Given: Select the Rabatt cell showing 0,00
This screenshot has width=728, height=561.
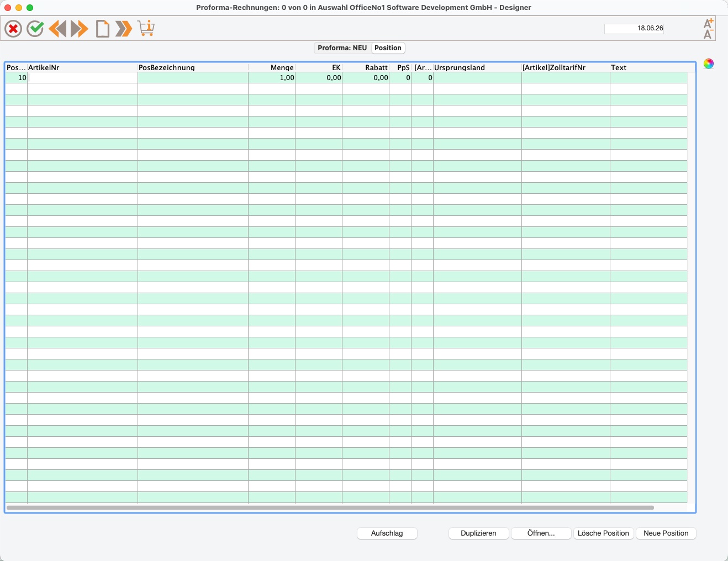Looking at the screenshot, I should (x=366, y=78).
